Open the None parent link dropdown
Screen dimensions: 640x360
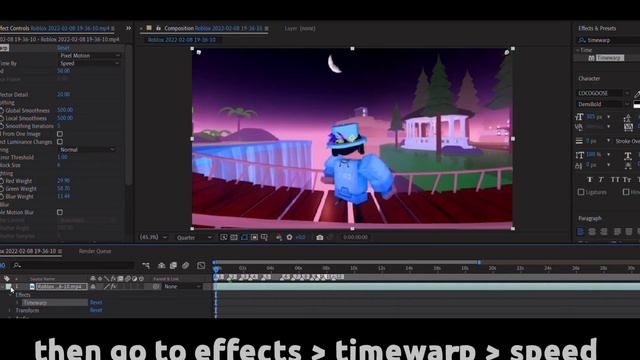click(x=182, y=287)
